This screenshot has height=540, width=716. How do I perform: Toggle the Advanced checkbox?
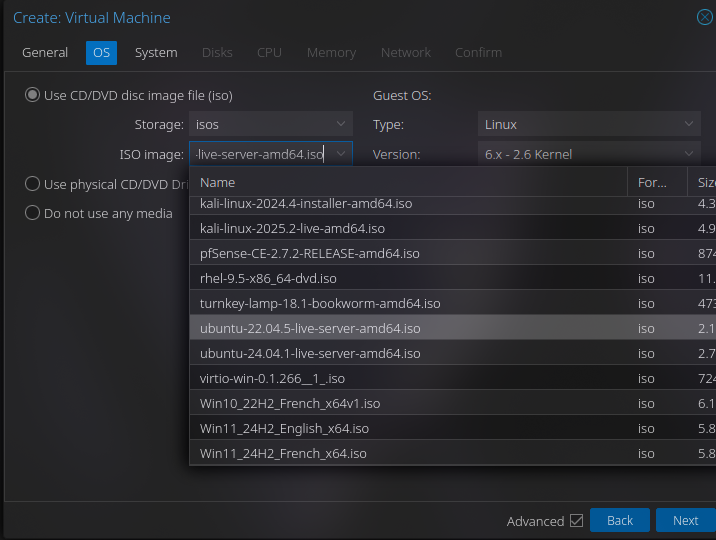click(576, 520)
